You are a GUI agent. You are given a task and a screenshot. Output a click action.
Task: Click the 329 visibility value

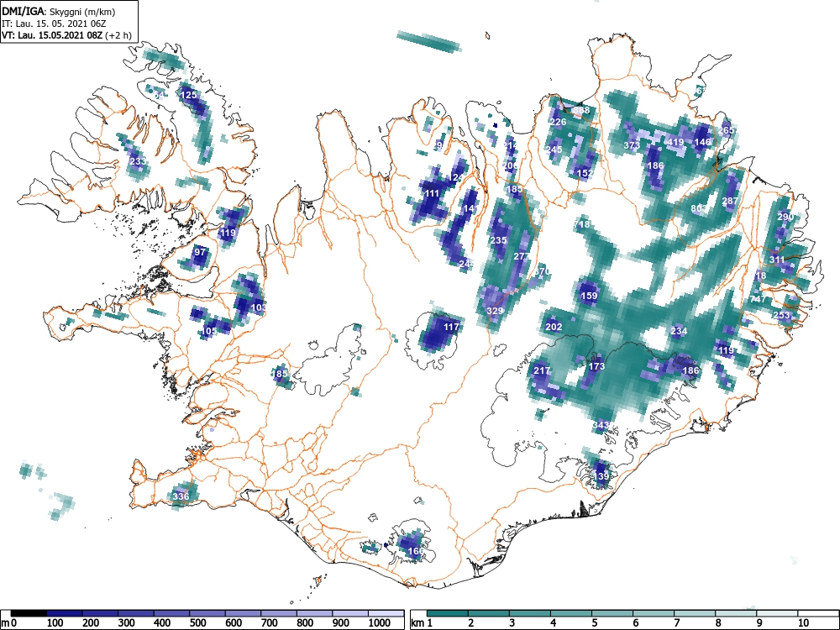pos(495,311)
